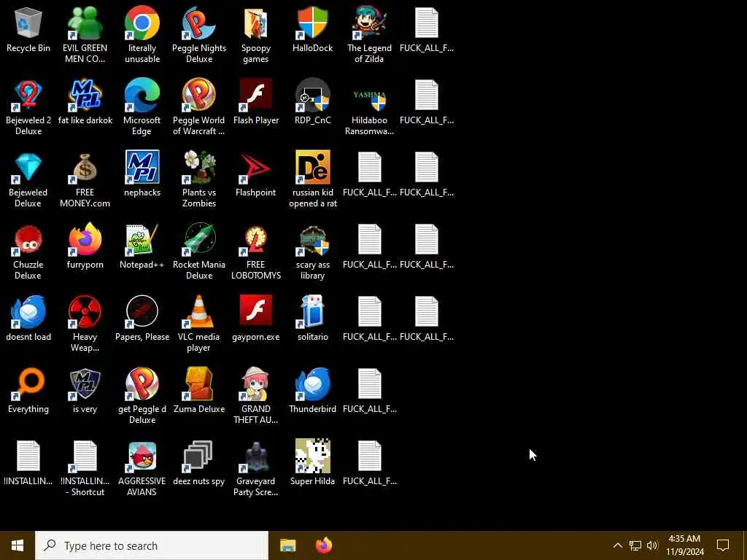Select the Flash Player shortcut
This screenshot has height=560, width=747.
click(256, 102)
